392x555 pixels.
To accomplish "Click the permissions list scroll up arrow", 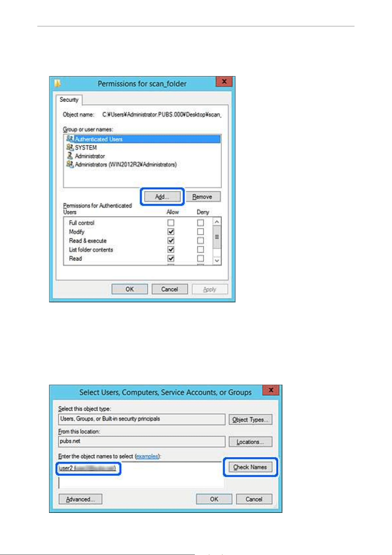I will [x=217, y=222].
